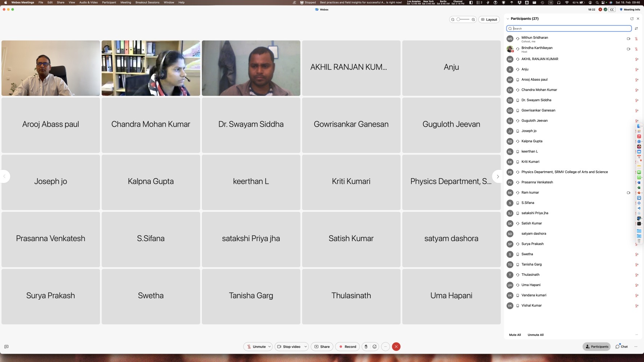The width and height of the screenshot is (644, 362).
Task: Open the Audio & Video menu
Action: click(88, 3)
